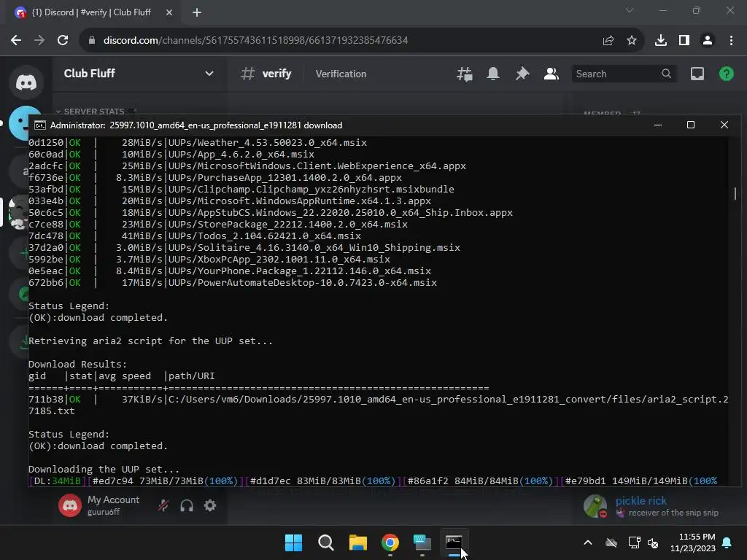
Task: Click the share page icon in address bar
Action: (x=608, y=41)
